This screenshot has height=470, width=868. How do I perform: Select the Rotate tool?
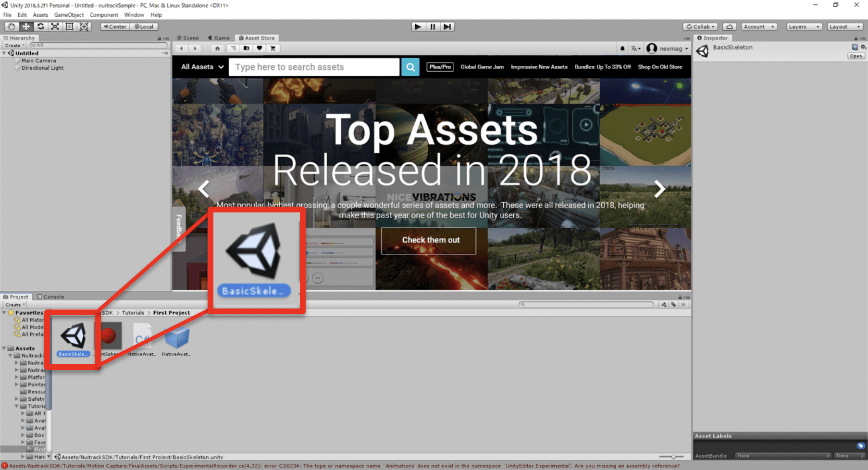(40, 27)
